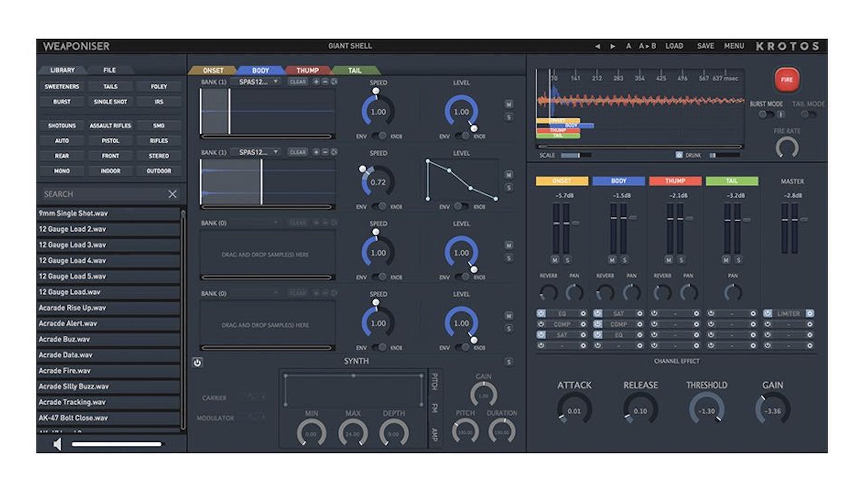Mute the Onset mixer channel

tap(555, 260)
